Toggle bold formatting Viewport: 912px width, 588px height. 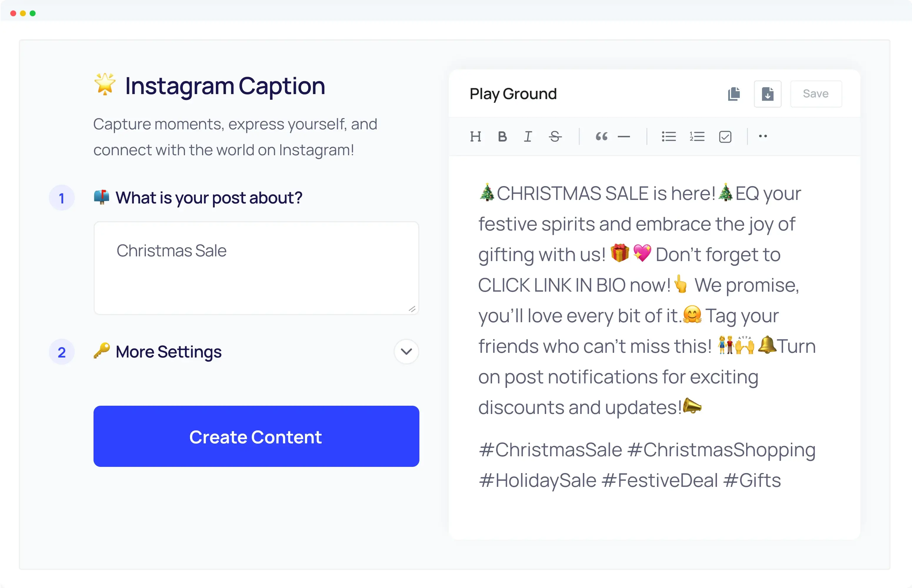click(x=502, y=136)
